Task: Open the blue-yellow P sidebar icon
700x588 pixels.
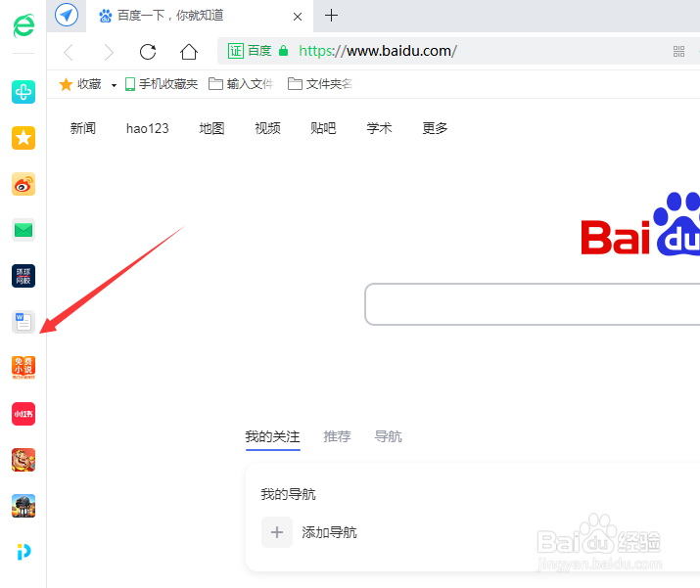Action: (x=23, y=552)
